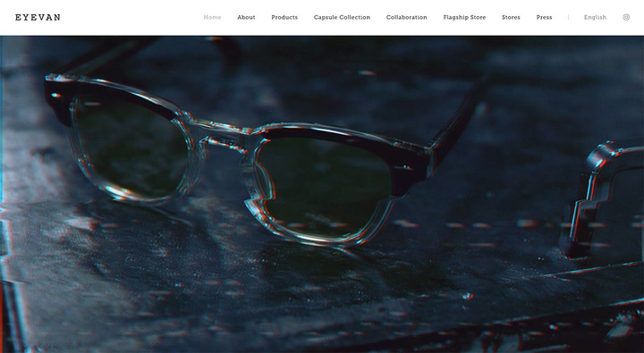The width and height of the screenshot is (644, 353).
Task: Go to the Press section
Action: pos(544,17)
